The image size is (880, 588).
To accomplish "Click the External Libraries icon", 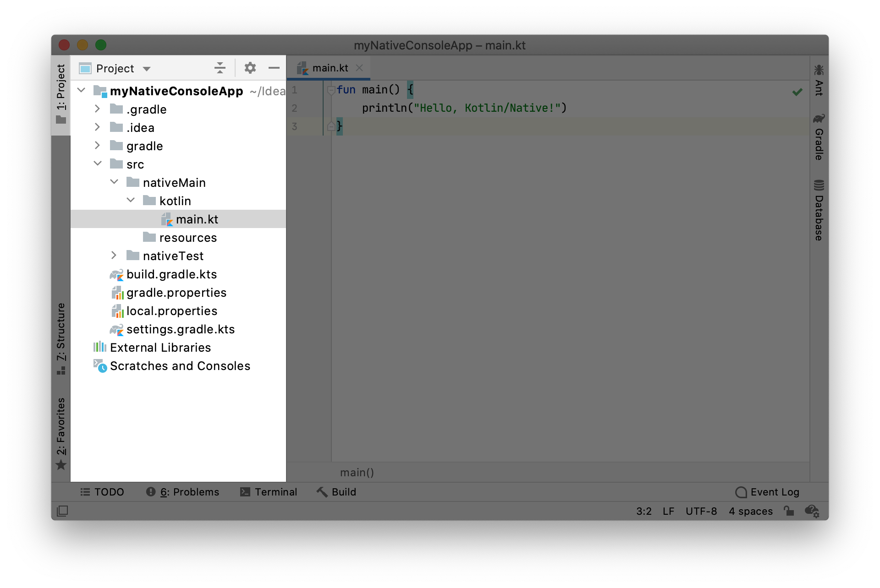I will coord(100,347).
